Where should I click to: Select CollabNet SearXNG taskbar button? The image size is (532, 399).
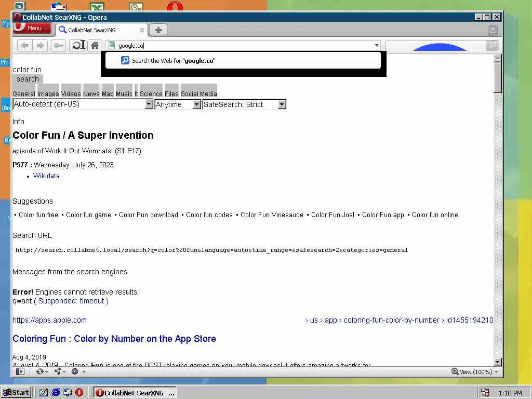(135, 393)
